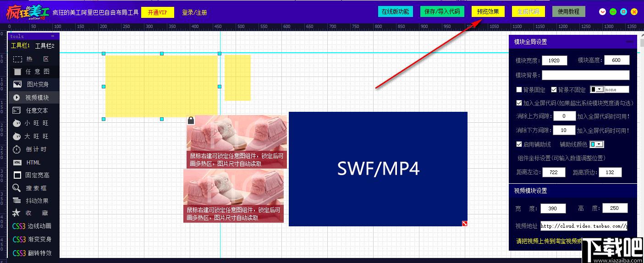The image size is (644, 263).
Task: Click the 视频地址 URL field
Action: tap(584, 226)
